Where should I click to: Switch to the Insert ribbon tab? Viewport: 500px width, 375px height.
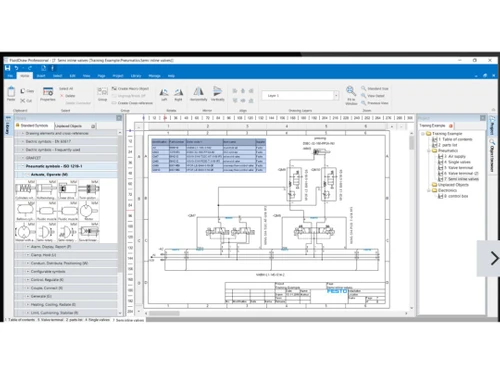(x=41, y=76)
